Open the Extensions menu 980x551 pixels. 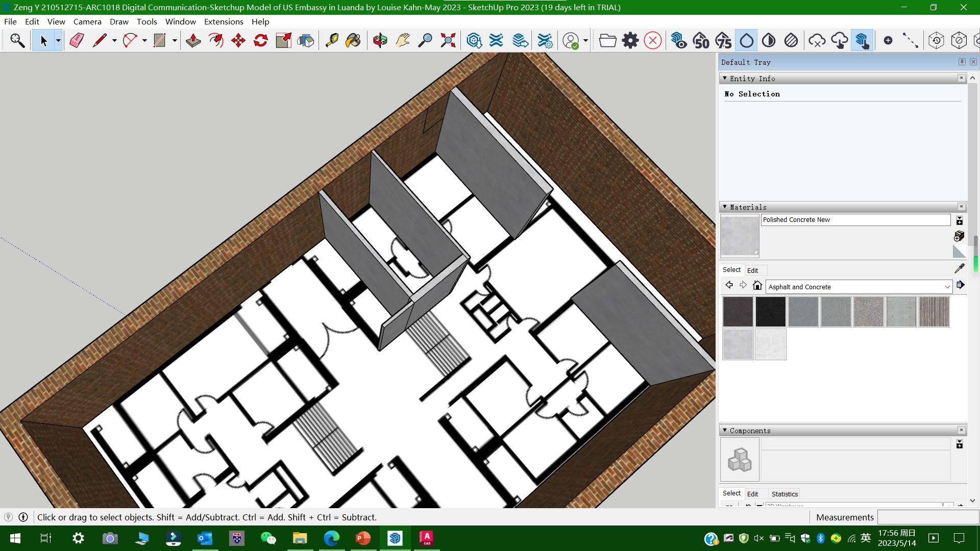pyautogui.click(x=224, y=21)
